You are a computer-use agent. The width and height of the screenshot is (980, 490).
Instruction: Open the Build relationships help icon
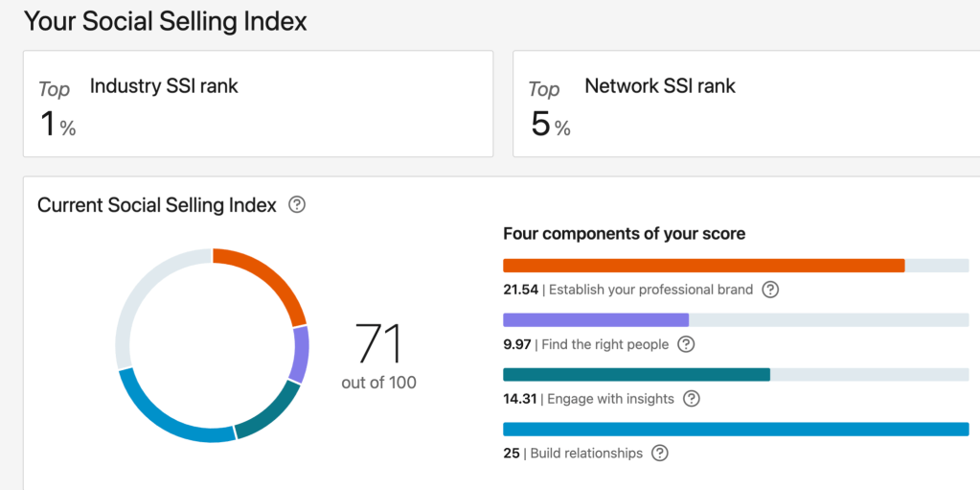pyautogui.click(x=660, y=453)
